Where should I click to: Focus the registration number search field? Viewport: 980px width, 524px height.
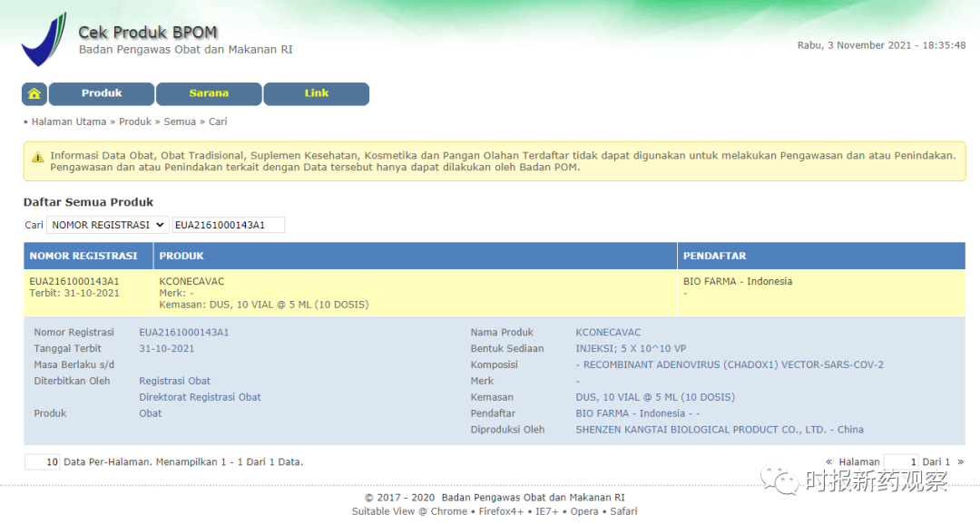[x=228, y=225]
